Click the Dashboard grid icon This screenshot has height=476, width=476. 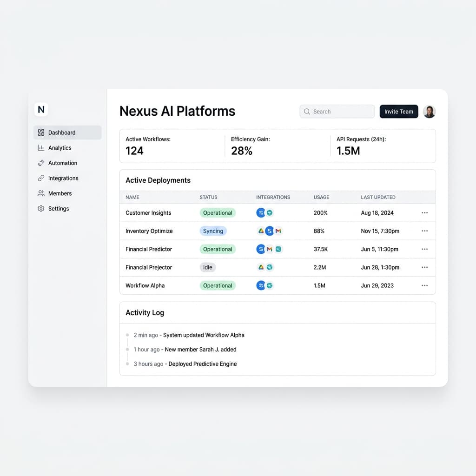coord(41,132)
